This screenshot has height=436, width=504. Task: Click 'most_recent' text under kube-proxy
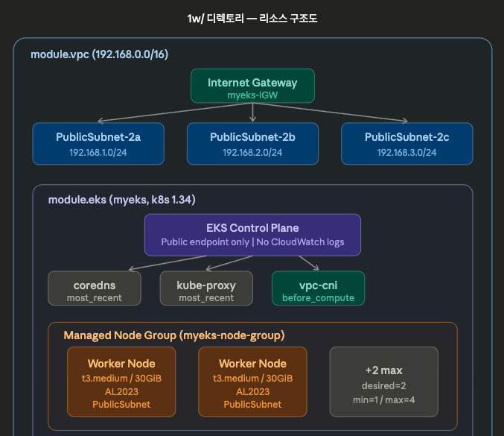[206, 298]
